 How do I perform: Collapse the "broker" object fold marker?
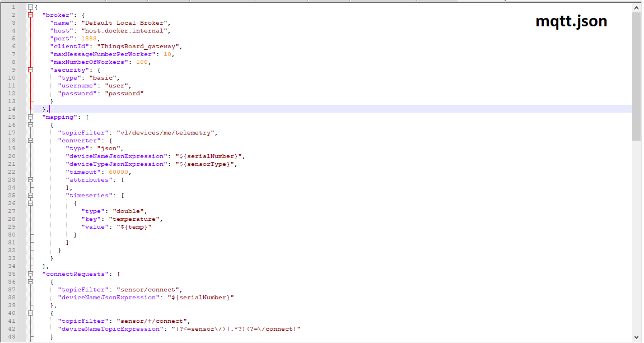30,15
